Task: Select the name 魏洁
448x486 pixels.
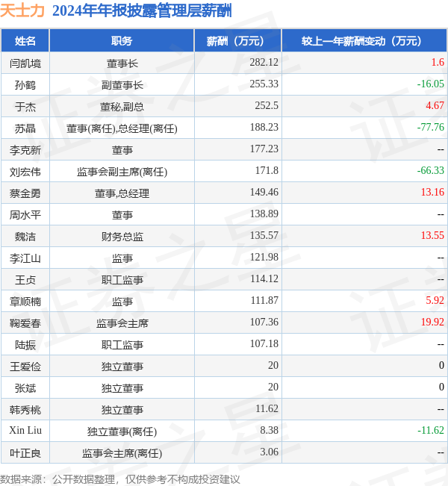Action: (25, 237)
